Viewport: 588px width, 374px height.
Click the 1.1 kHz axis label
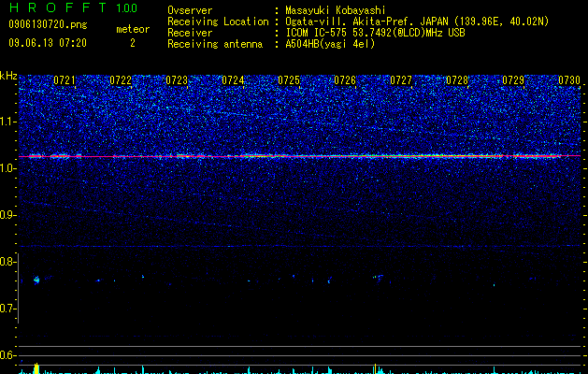[8, 122]
